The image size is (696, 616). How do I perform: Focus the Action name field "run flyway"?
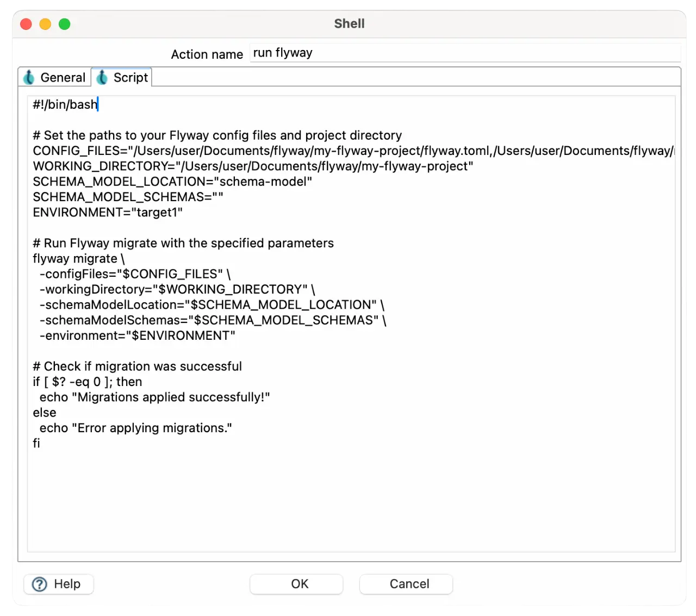(464, 53)
